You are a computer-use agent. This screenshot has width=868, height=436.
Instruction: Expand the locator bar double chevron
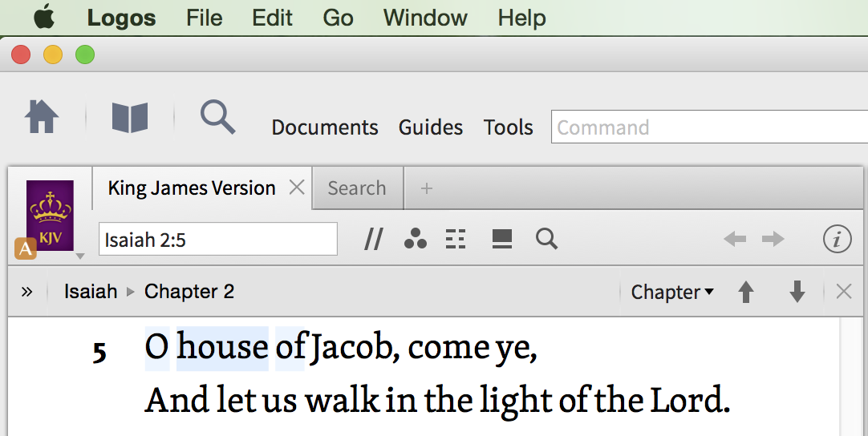tap(26, 292)
